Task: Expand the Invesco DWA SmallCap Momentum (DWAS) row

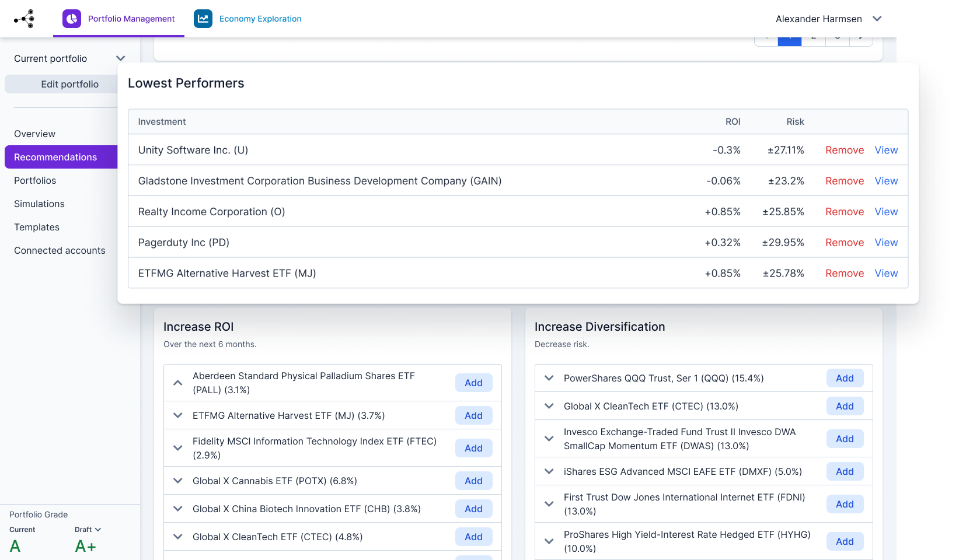Action: [549, 439]
